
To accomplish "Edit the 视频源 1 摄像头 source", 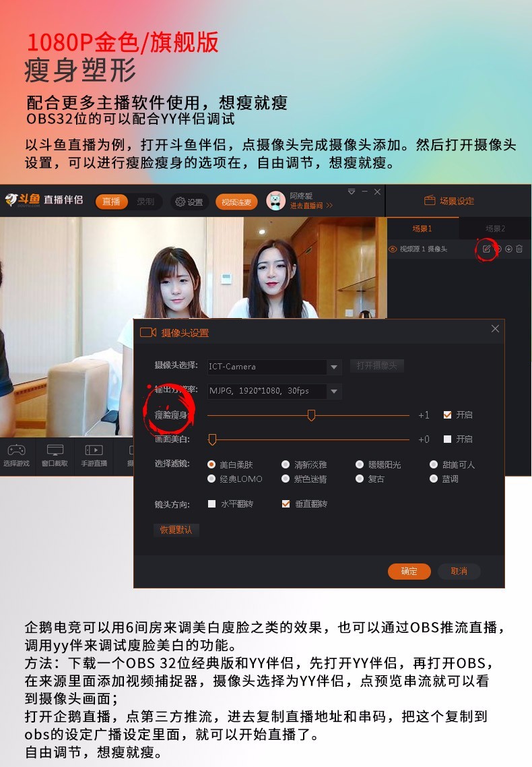I will pyautogui.click(x=486, y=249).
